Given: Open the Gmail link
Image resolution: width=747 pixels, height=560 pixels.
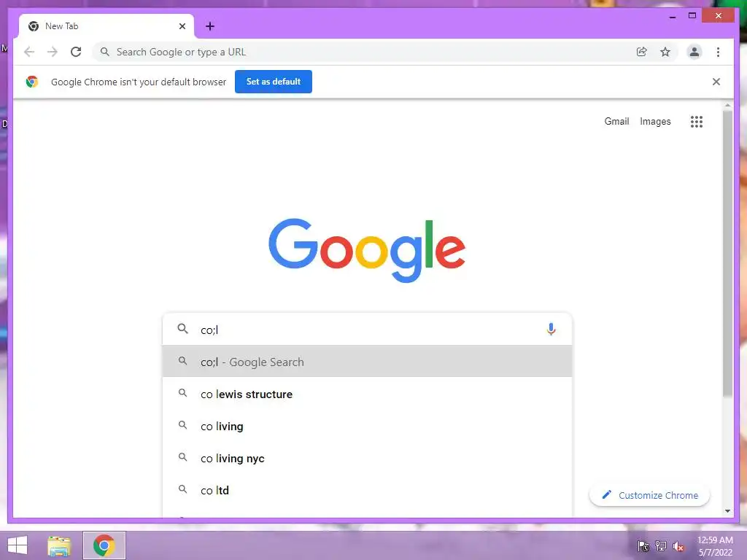Looking at the screenshot, I should point(616,122).
